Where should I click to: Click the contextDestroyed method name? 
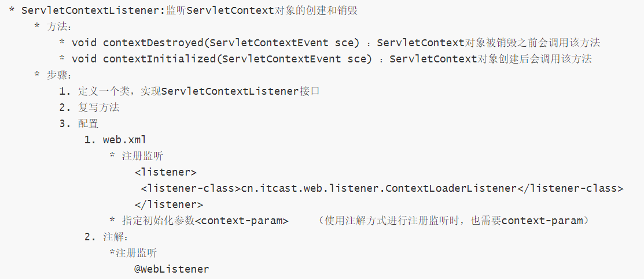point(154,43)
